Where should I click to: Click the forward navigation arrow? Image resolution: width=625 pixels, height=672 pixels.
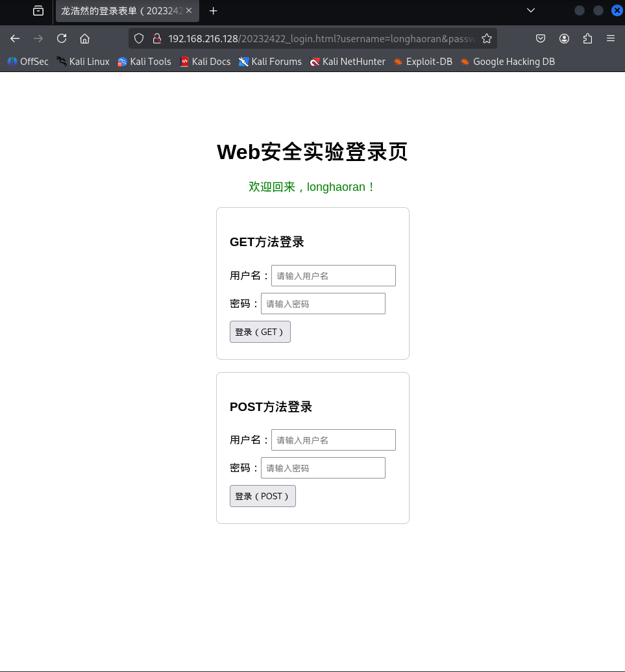[38, 38]
